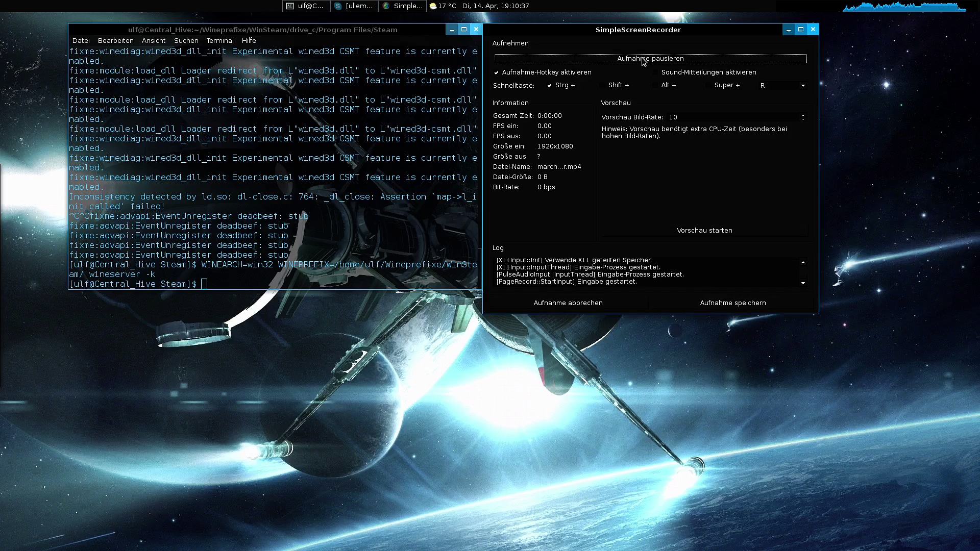Uncheck the Strg + hotkey modifier
Viewport: 980px width, 551px height.
pyautogui.click(x=549, y=85)
